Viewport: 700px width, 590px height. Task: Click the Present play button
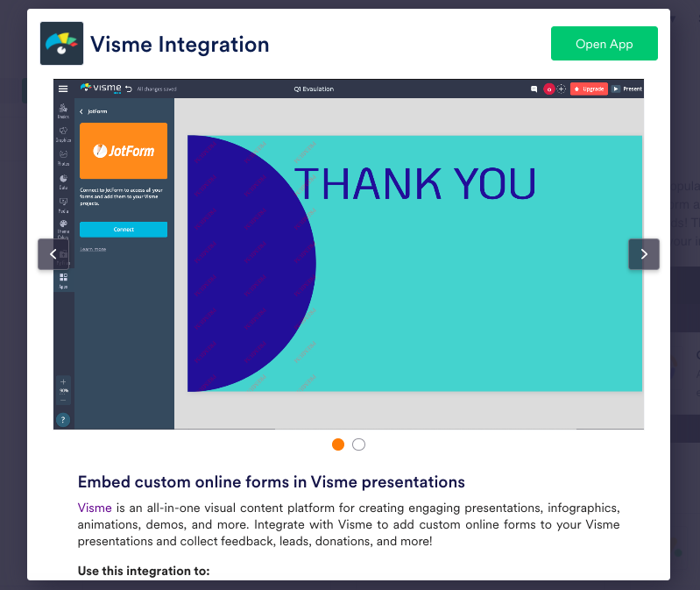626,89
